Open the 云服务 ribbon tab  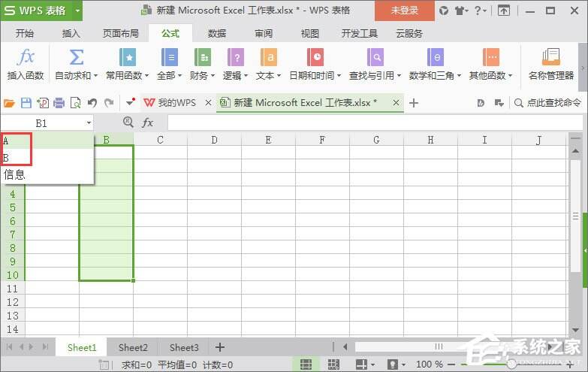pyautogui.click(x=409, y=33)
